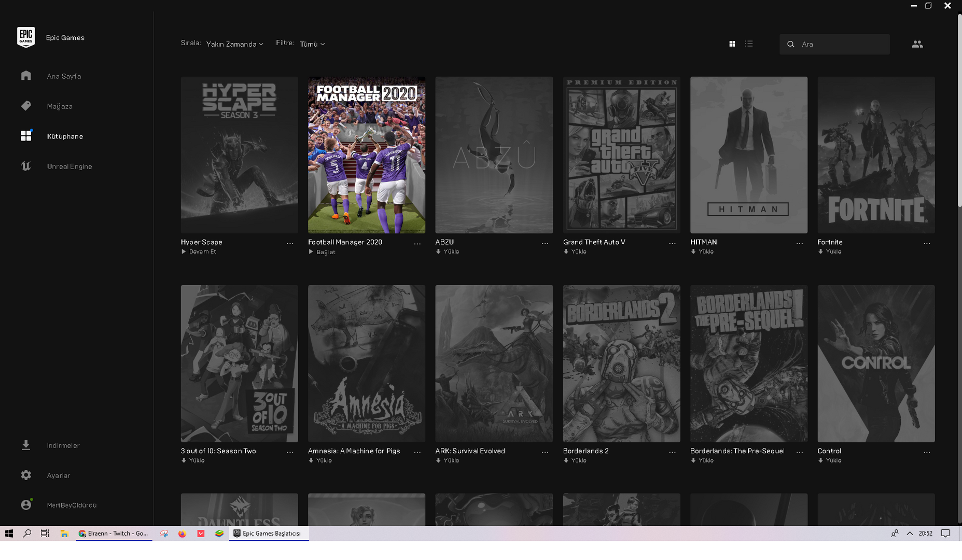Switch to grid view

(x=732, y=44)
